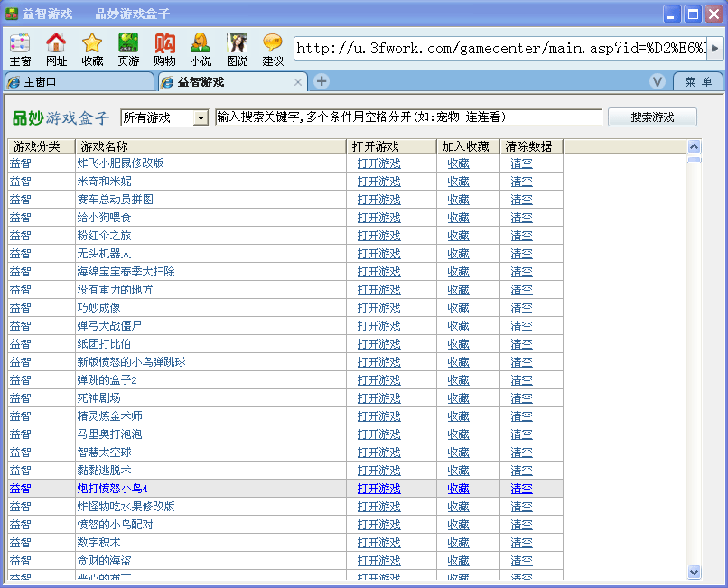Viewport: 728px width, 588px height.
Task: Click the game list scrollbar down arrow
Action: [694, 572]
